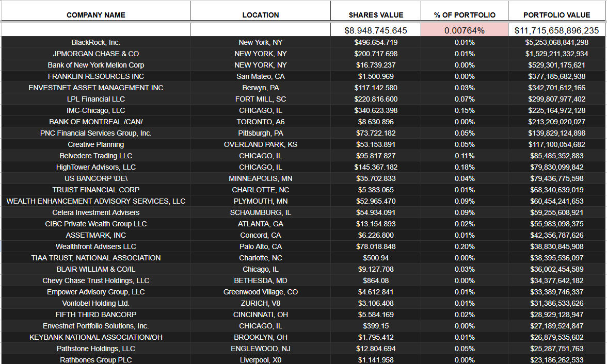Image resolution: width=607 pixels, height=364 pixels.
Task: Select total portfolio value $11,715,658,896,235 cell
Action: coord(556,30)
